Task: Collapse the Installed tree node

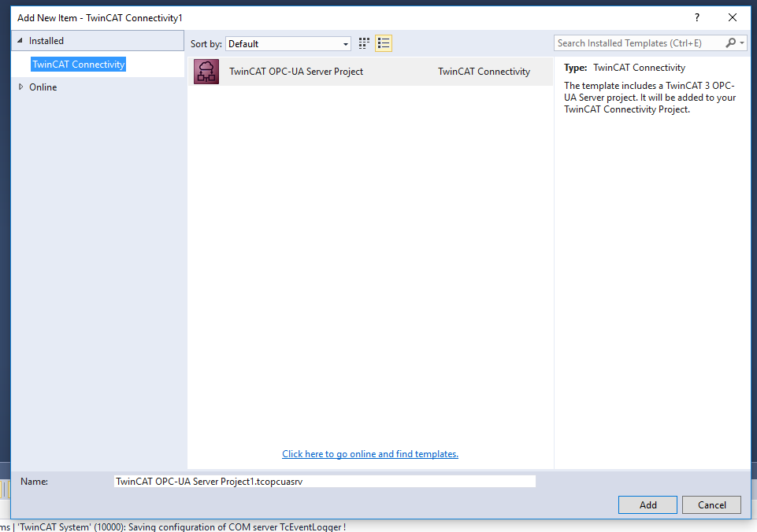Action: (x=20, y=41)
